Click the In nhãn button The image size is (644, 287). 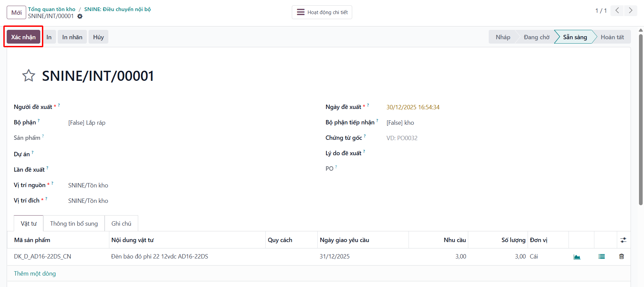coord(72,37)
